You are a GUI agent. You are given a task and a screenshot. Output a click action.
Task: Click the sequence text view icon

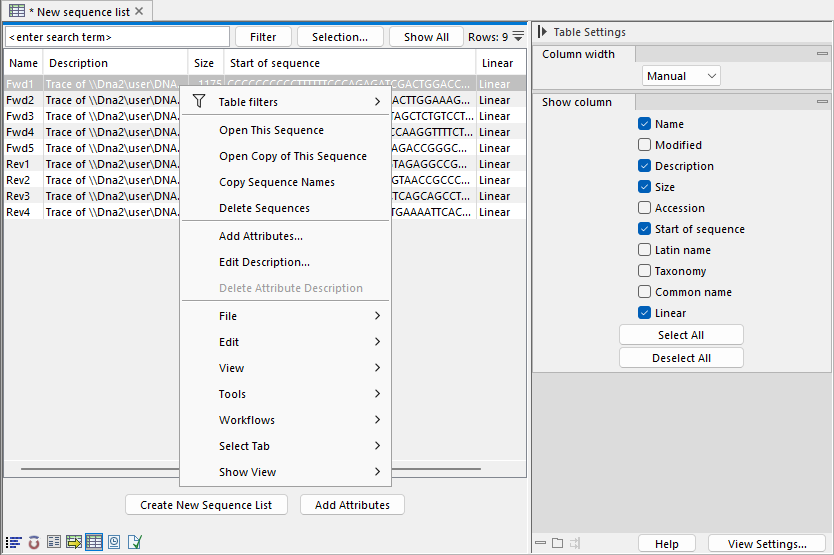pos(13,542)
